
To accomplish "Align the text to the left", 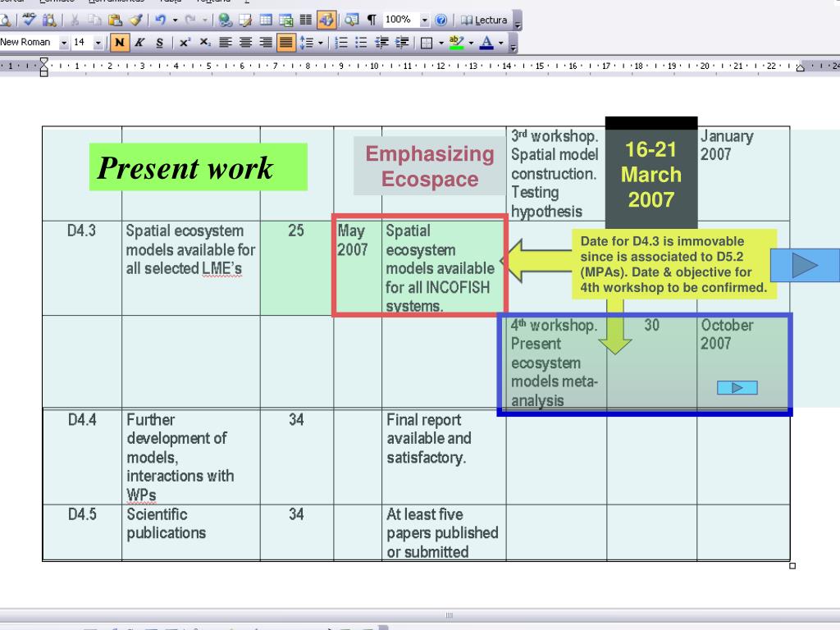I will tap(226, 43).
